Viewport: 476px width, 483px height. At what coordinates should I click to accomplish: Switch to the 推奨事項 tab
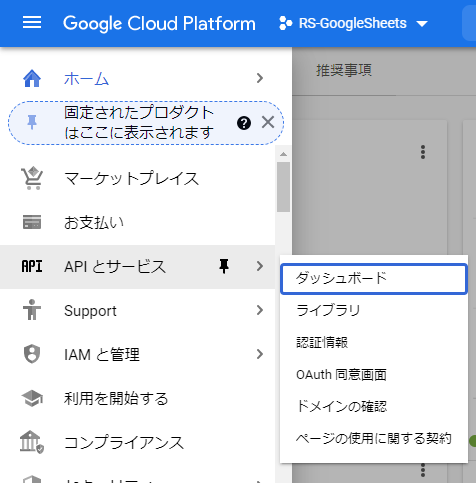click(x=344, y=71)
